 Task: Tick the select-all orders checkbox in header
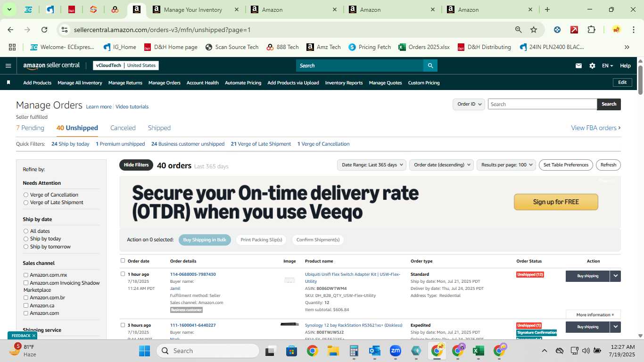[x=123, y=261]
